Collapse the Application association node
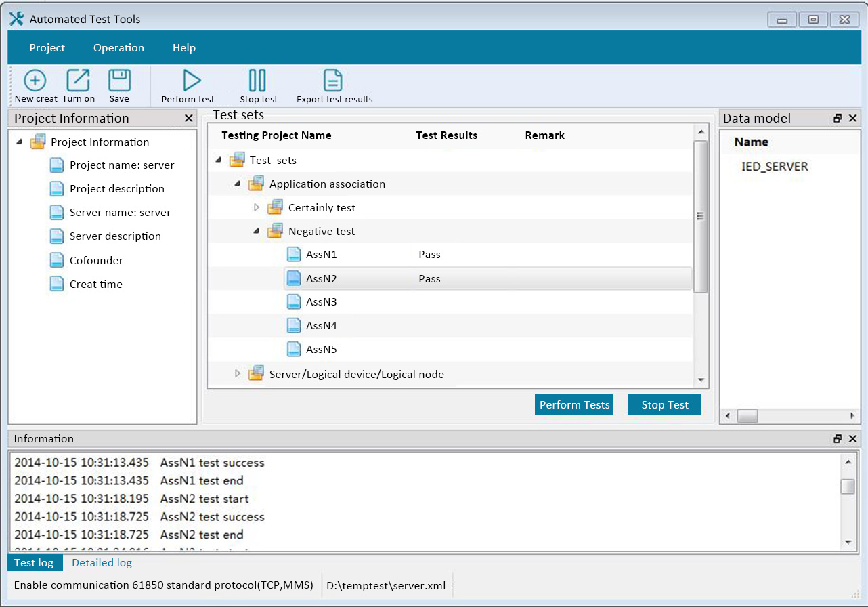The height and width of the screenshot is (607, 868). pyautogui.click(x=238, y=184)
